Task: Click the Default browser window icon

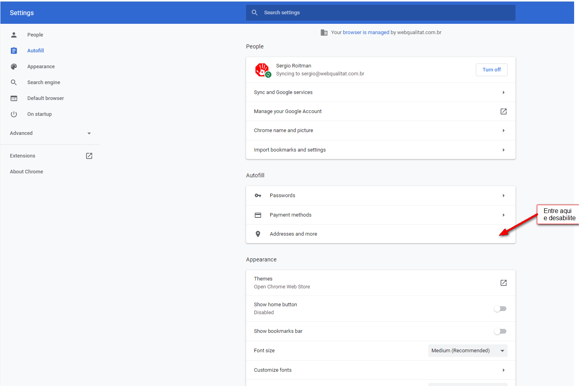Action: (x=14, y=98)
